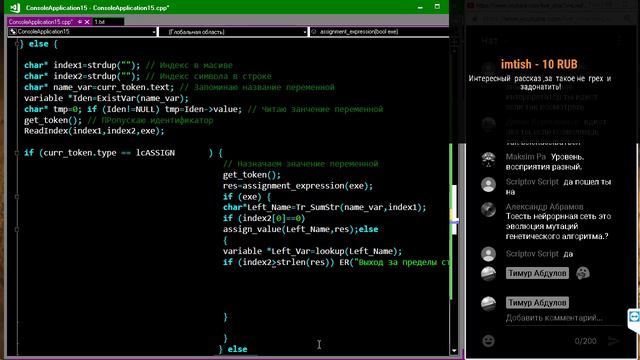Screen dimensions: 640x360
Task: Click the 'assign_value(Left_Name,res);else' line
Action: click(300, 229)
